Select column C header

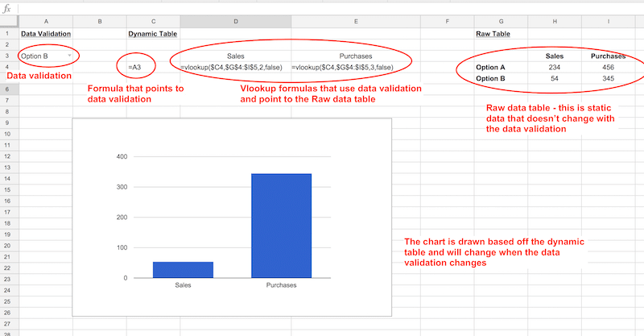click(153, 22)
